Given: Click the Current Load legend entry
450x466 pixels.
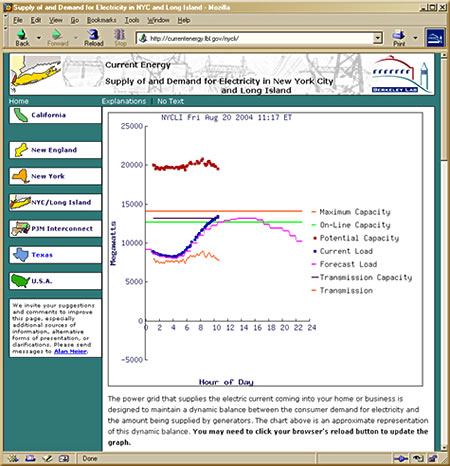Looking at the screenshot, I should click(x=343, y=251).
